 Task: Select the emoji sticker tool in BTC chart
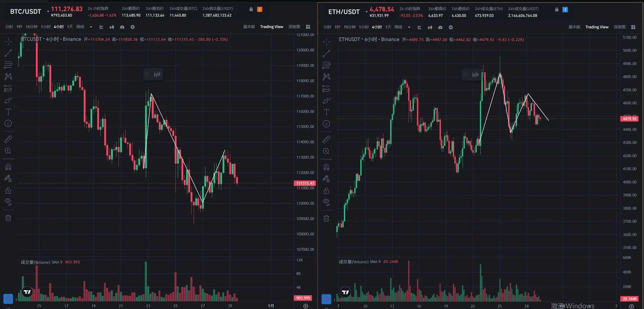(x=8, y=124)
